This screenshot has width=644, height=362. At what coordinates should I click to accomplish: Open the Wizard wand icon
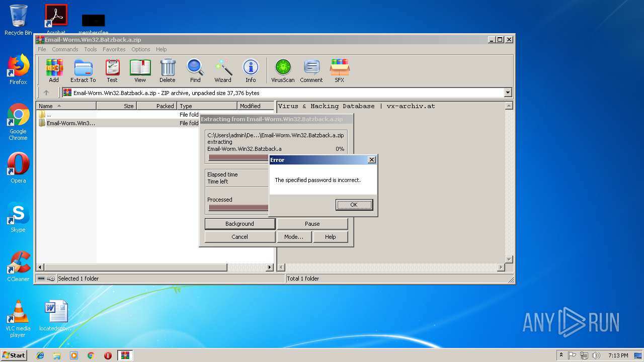[223, 70]
